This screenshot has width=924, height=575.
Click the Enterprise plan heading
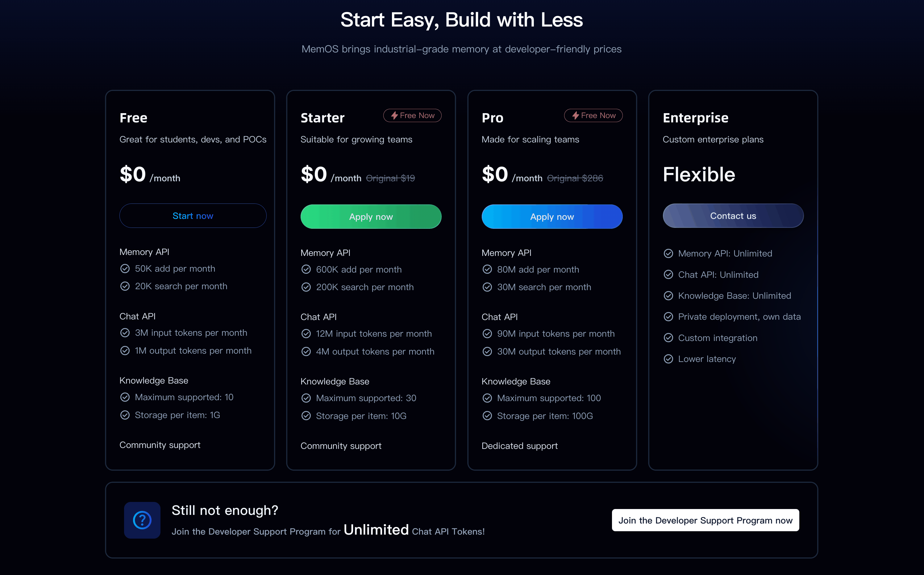(x=695, y=118)
